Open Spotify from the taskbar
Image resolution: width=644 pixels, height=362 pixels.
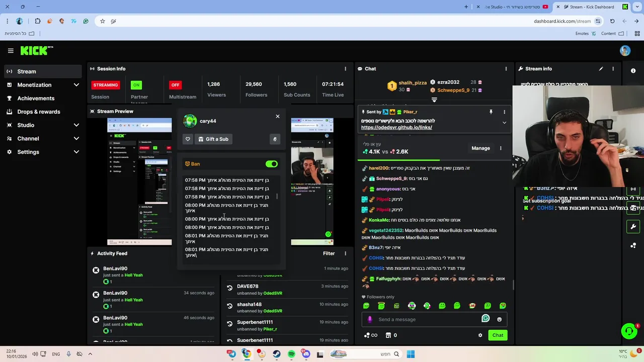(291, 354)
